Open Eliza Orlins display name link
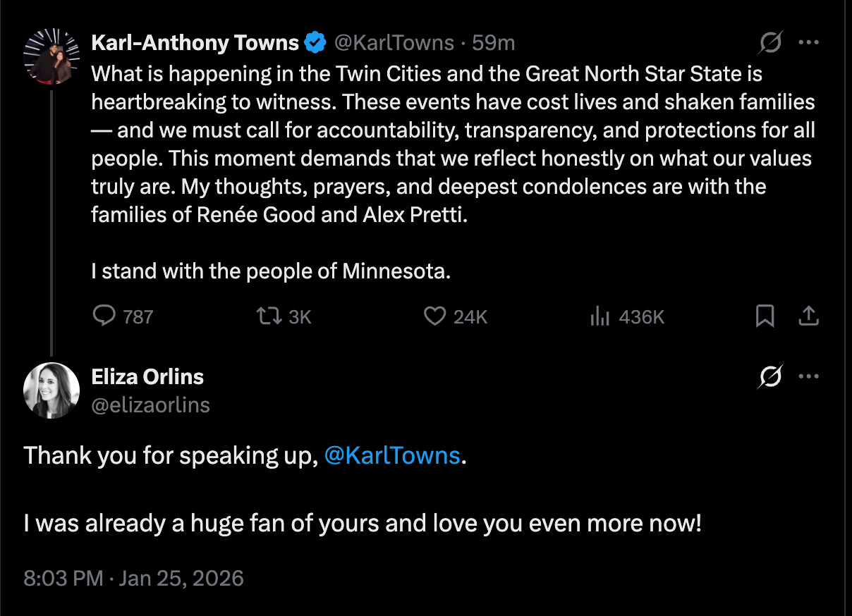The image size is (852, 616). point(147,377)
